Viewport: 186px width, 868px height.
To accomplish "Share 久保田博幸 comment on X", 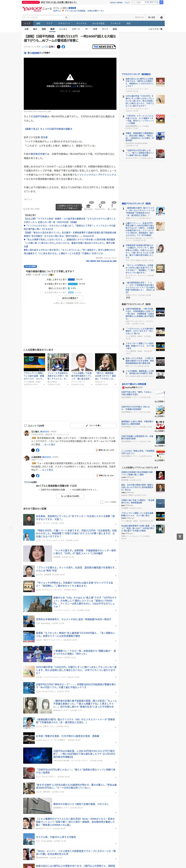I will (x=33, y=476).
